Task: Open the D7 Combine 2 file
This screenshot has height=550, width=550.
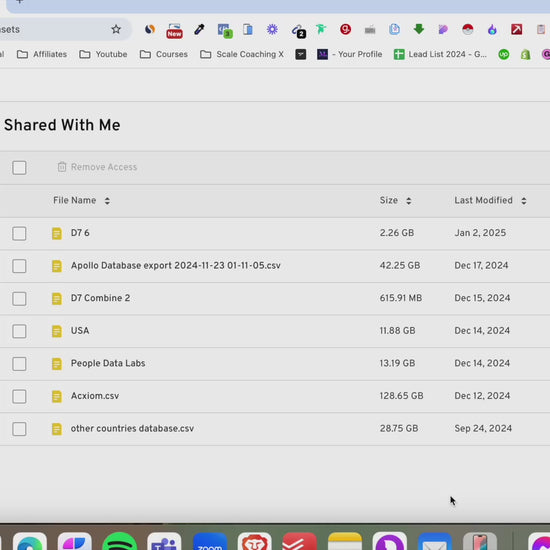Action: pos(100,298)
